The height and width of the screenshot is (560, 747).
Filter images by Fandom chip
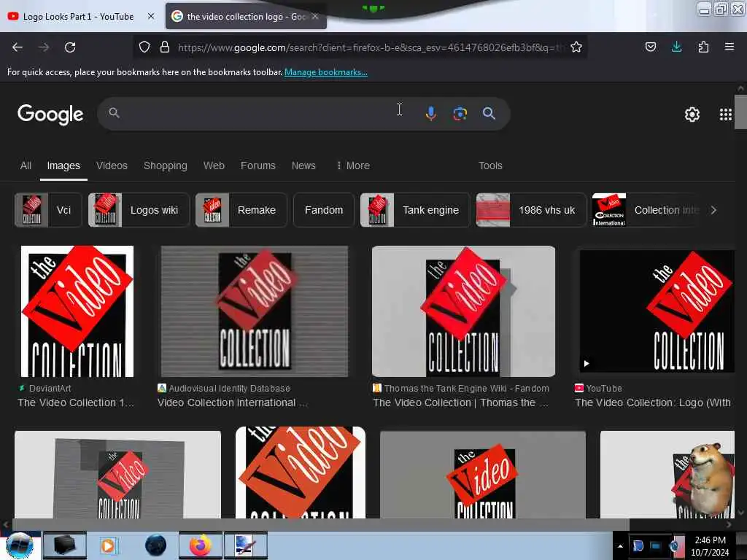pos(324,210)
